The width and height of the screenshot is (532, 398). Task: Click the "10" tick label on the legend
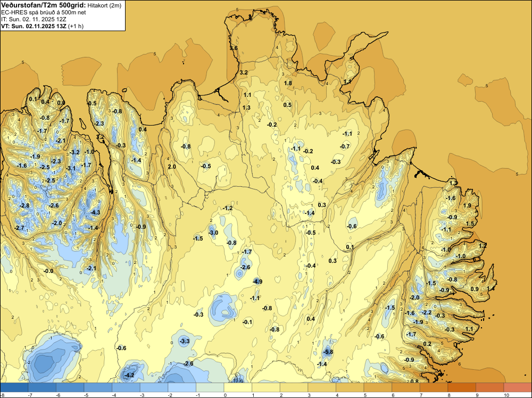506,395
